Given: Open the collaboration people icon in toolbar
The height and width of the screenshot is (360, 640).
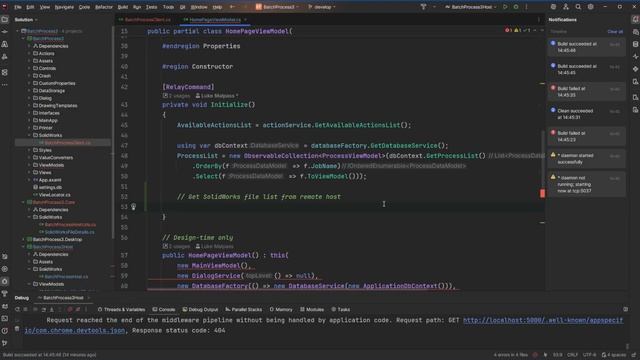Looking at the screenshot, I should [566, 7].
